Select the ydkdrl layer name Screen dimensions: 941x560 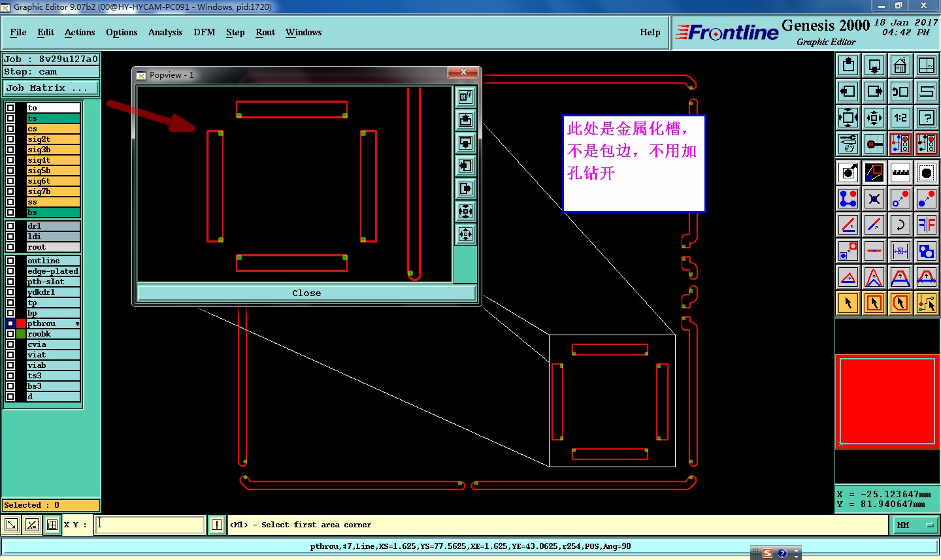pyautogui.click(x=53, y=292)
